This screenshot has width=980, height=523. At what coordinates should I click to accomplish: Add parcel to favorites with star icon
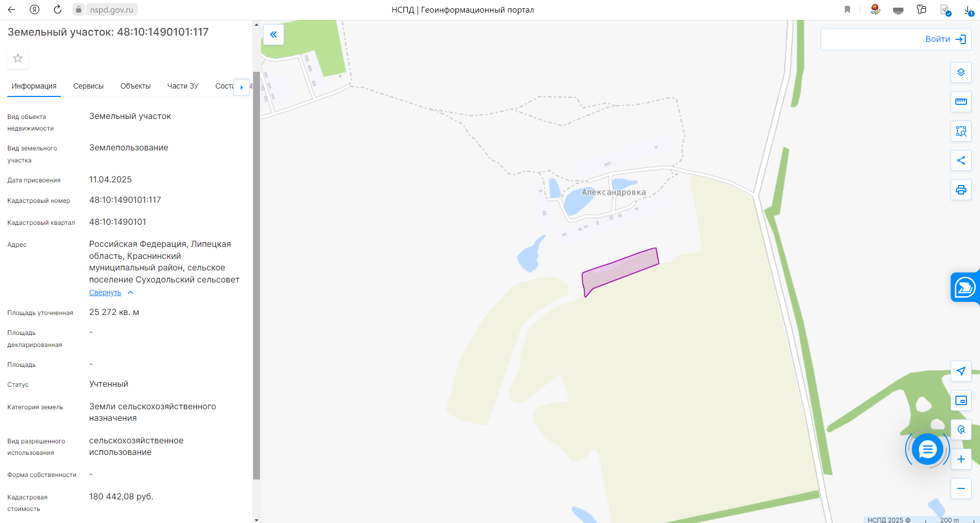click(18, 58)
